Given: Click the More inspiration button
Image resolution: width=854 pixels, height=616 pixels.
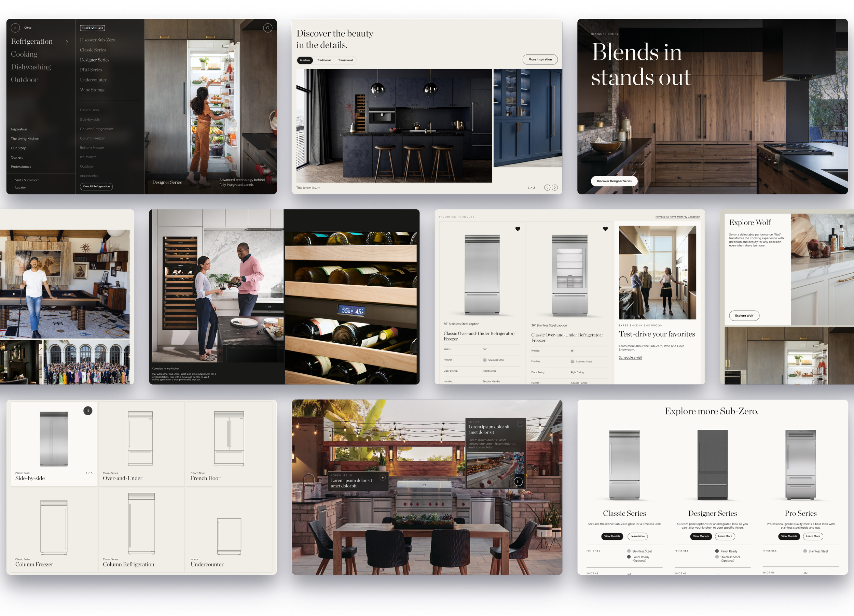Looking at the screenshot, I should (x=540, y=59).
